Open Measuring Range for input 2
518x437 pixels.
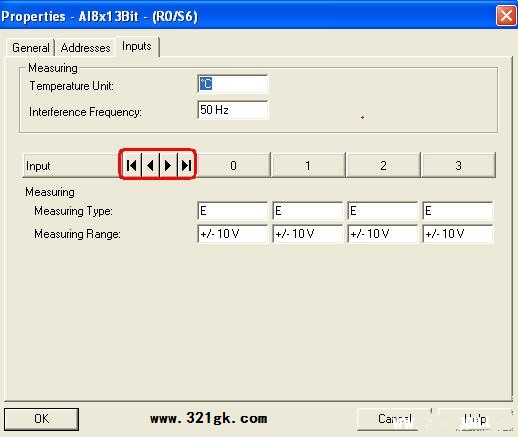382,234
